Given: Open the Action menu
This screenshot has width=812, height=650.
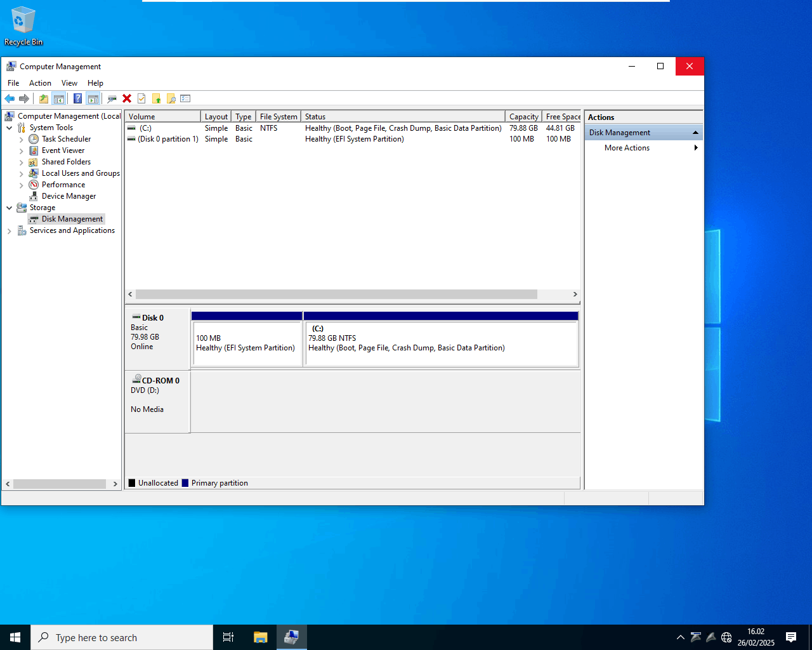Looking at the screenshot, I should tap(40, 83).
